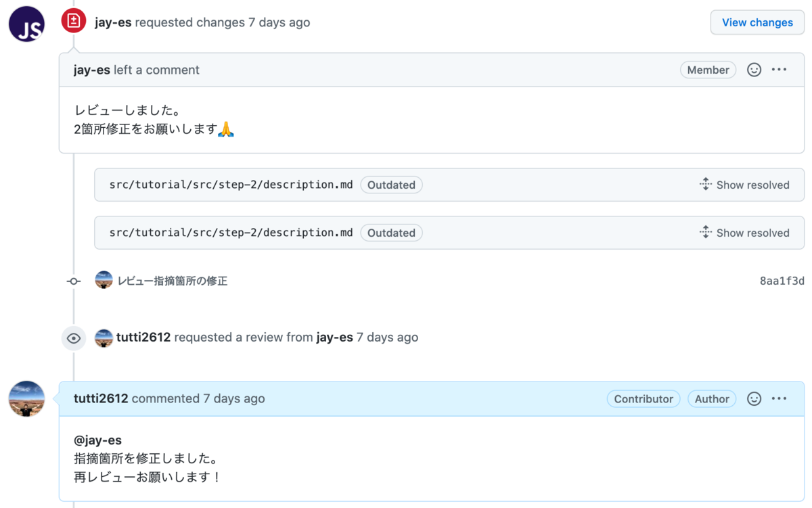Image resolution: width=812 pixels, height=508 pixels.
Task: Click the eye review-request icon
Action: click(x=73, y=338)
